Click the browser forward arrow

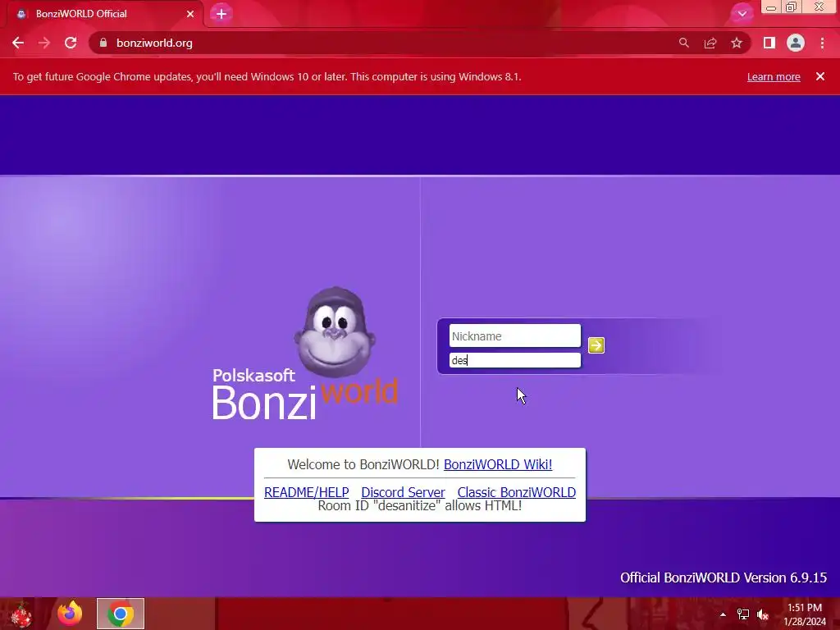(x=44, y=43)
